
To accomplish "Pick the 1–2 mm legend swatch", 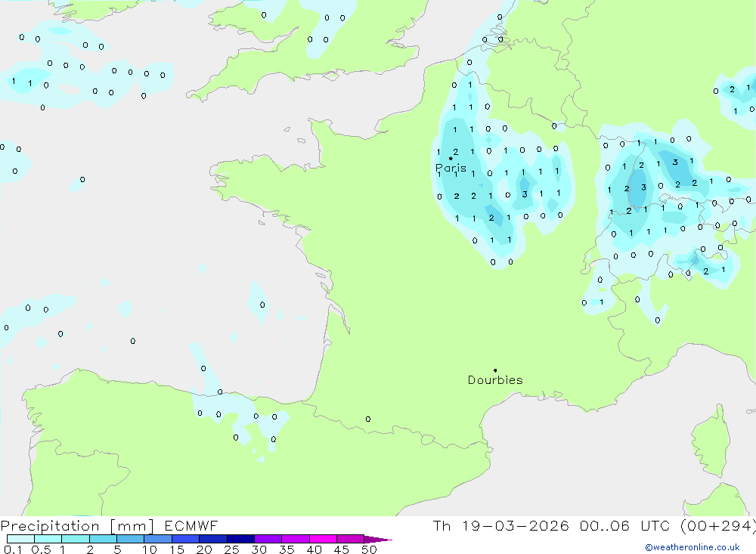I will (x=76, y=539).
